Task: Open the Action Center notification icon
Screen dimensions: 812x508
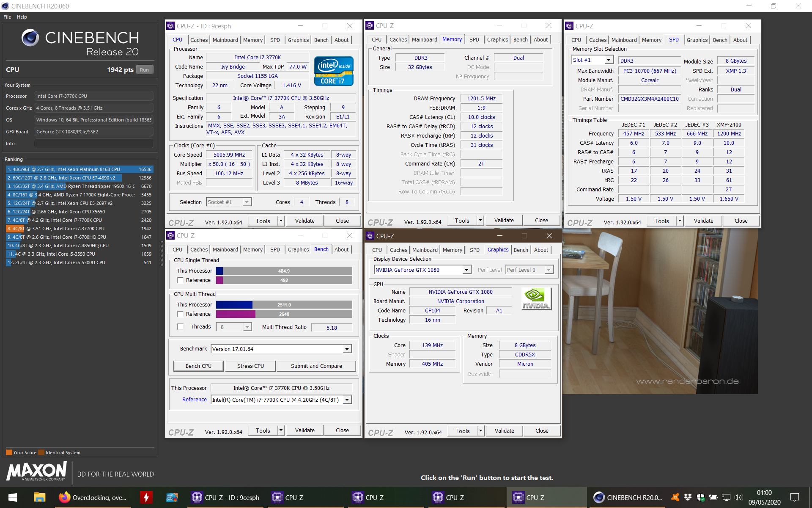Action: 795,497
